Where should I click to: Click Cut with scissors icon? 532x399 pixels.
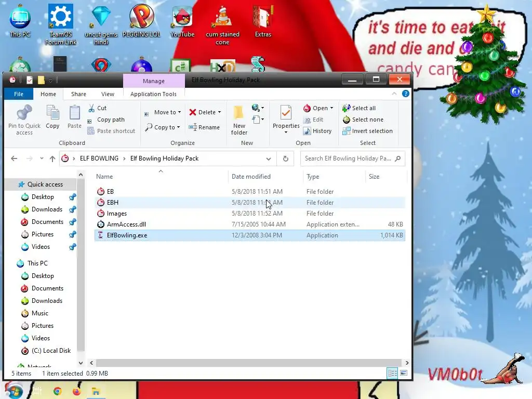[97, 108]
